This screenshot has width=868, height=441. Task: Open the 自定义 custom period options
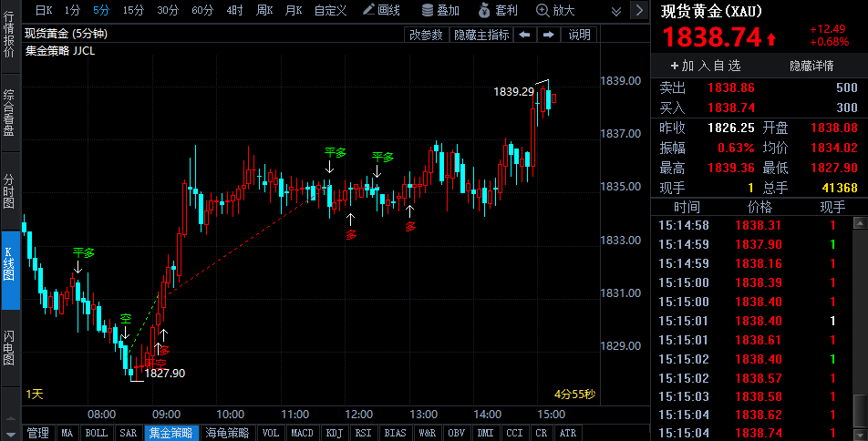click(x=330, y=10)
